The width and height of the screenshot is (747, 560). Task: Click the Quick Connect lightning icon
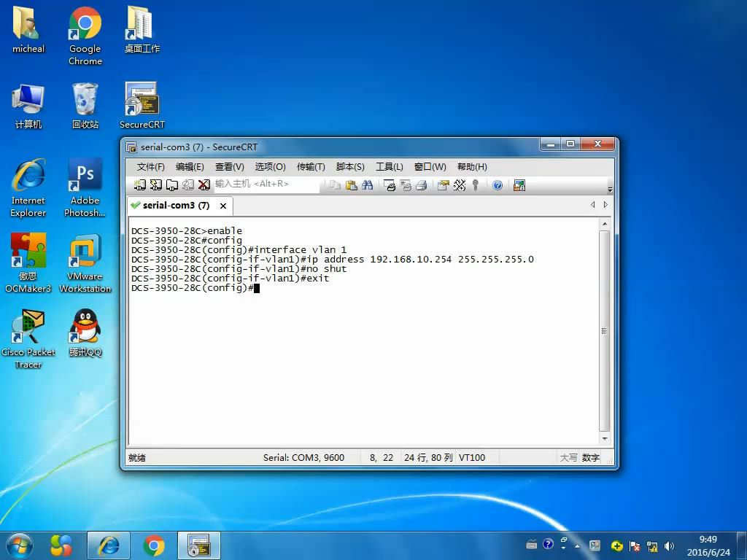[x=156, y=185]
